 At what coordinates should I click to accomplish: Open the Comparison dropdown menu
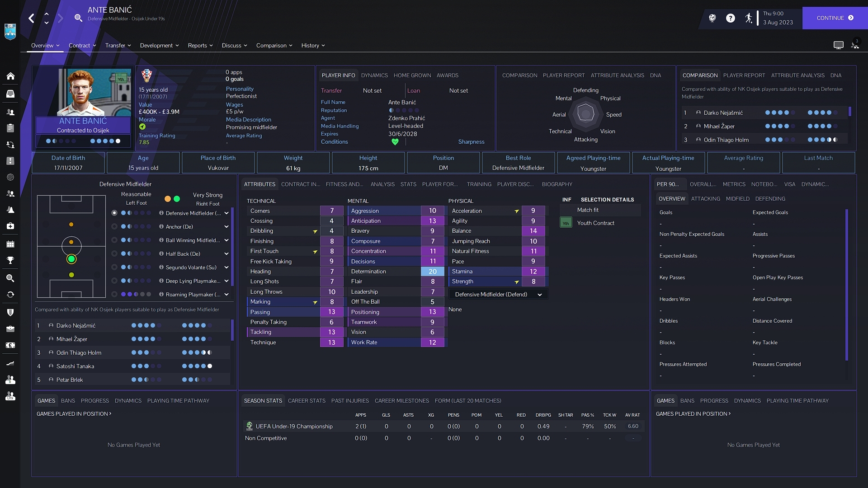(274, 46)
